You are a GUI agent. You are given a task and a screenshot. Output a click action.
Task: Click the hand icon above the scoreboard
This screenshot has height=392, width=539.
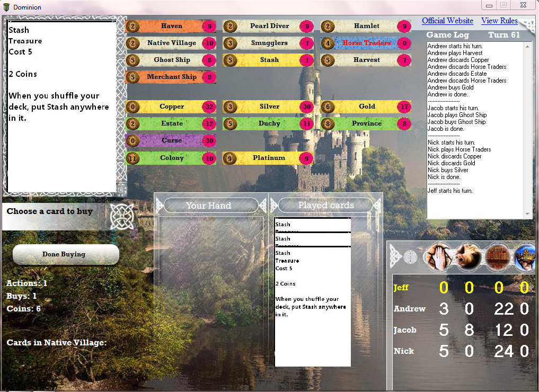pyautogui.click(x=438, y=256)
